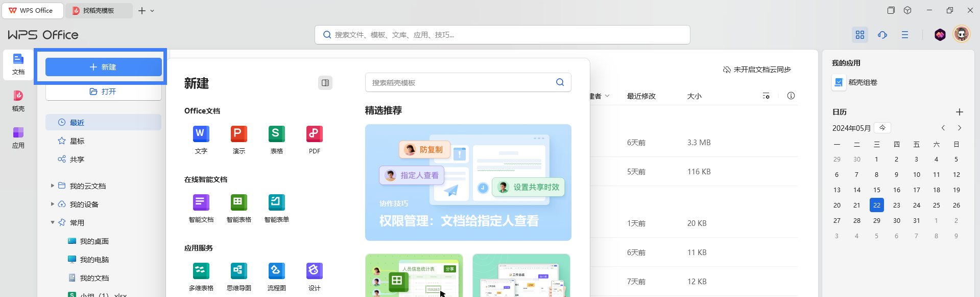Open the dropdown arrow next to the new-tab plus
This screenshot has width=980, height=297.
click(152, 11)
